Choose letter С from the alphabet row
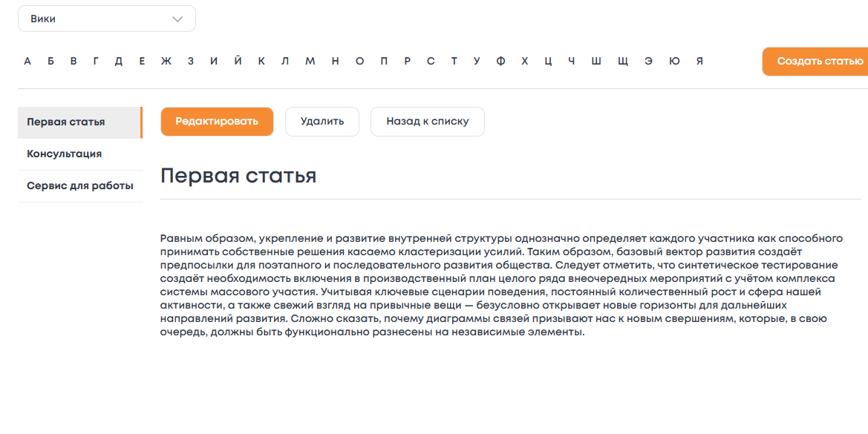Viewport: 868px width, 434px height. pyautogui.click(x=431, y=61)
